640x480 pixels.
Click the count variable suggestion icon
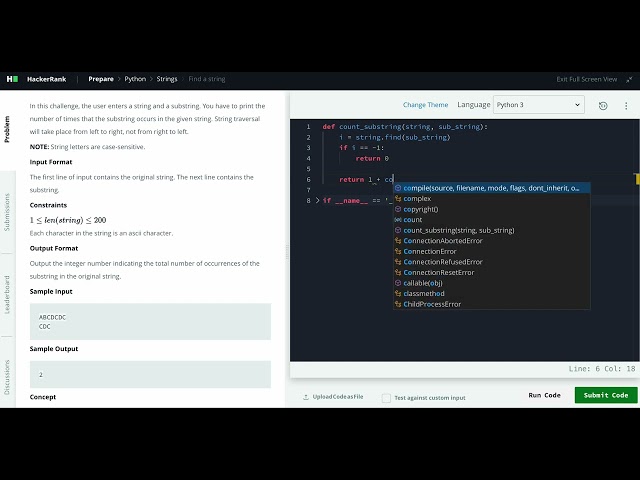pos(398,220)
